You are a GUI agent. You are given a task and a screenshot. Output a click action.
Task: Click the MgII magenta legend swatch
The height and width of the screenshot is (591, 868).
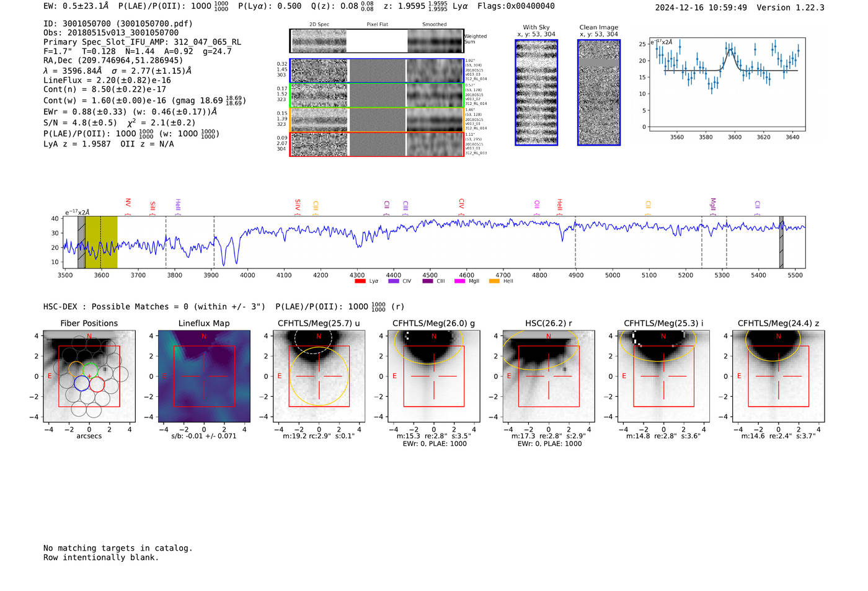(x=459, y=281)
